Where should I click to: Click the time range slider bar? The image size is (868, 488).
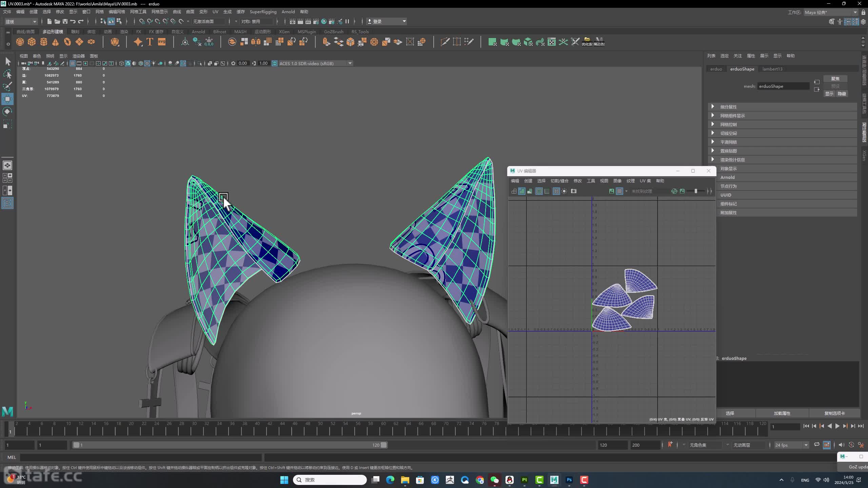pos(230,445)
